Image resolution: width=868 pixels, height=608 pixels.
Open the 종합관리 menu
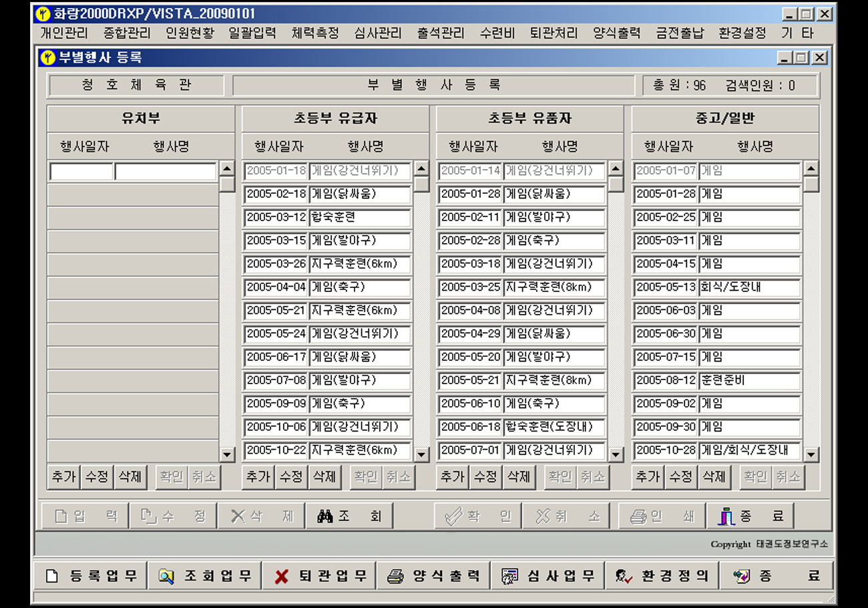(x=127, y=33)
